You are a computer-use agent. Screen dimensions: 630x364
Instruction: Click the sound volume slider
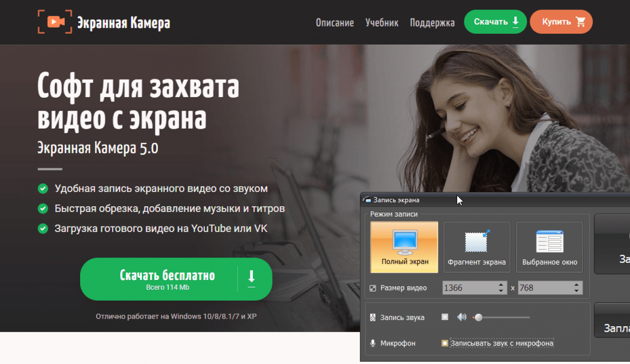point(501,317)
